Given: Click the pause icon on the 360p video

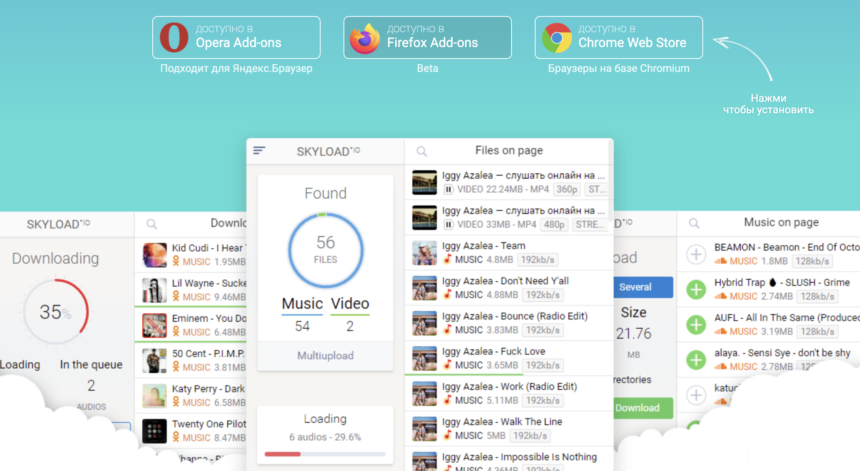Looking at the screenshot, I should click(448, 189).
